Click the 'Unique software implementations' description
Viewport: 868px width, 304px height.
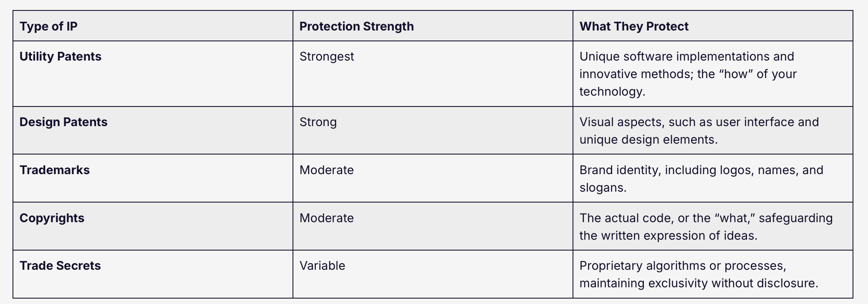[688, 74]
